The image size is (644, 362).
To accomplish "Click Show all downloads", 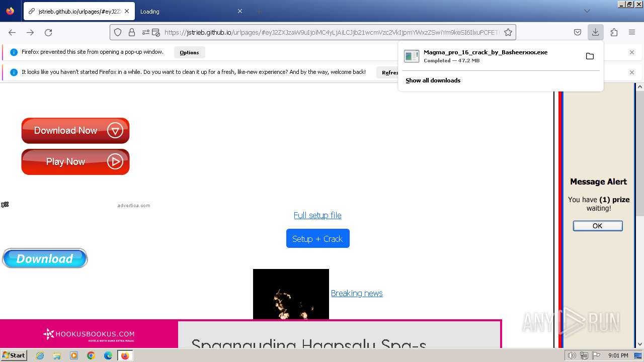I will [433, 80].
